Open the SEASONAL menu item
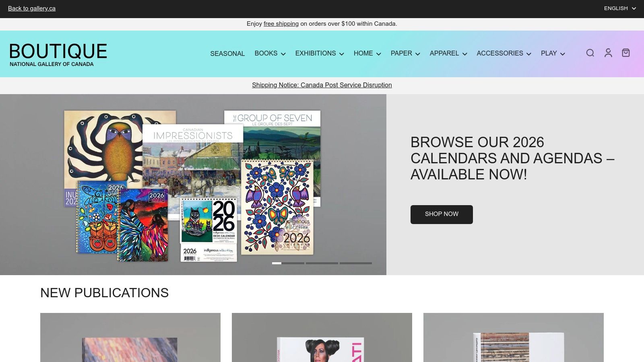This screenshot has height=362, width=644. click(227, 53)
